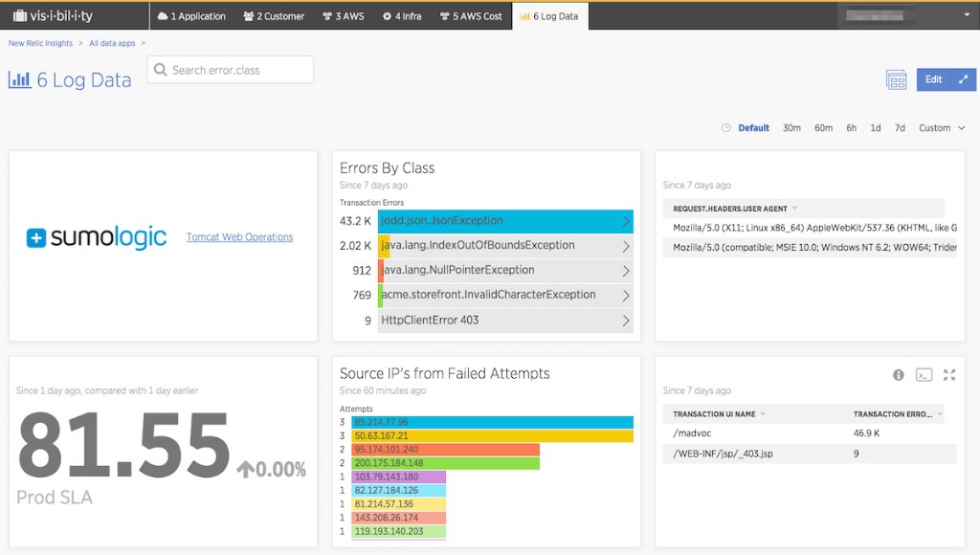Click the 85.214.77.96 blue bar
This screenshot has height=555, width=980.
(x=493, y=422)
